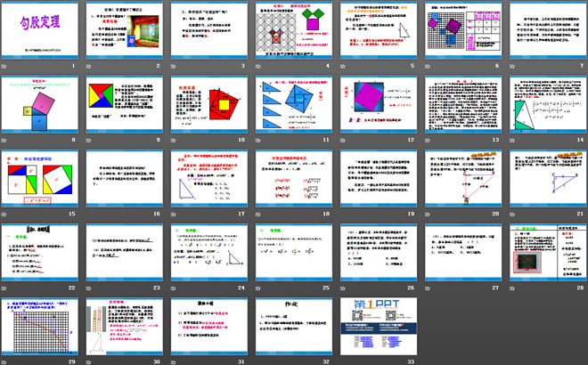Click the animation star icon under slide 17
588x365 pixels.
173,215
